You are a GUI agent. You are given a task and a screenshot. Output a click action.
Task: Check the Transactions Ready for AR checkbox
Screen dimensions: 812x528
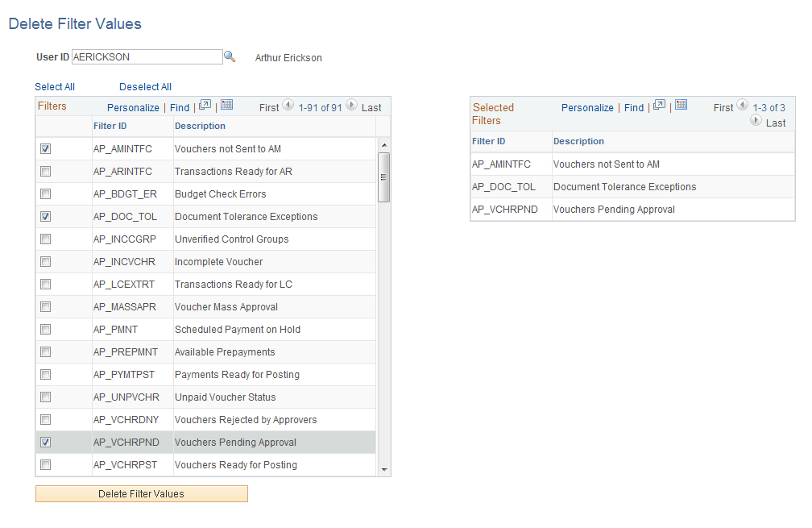click(x=46, y=171)
